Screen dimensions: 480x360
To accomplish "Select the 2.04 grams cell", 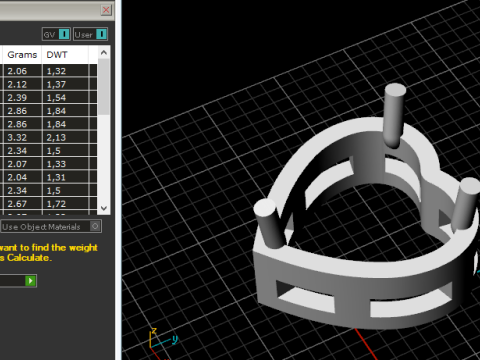I will [x=22, y=177].
